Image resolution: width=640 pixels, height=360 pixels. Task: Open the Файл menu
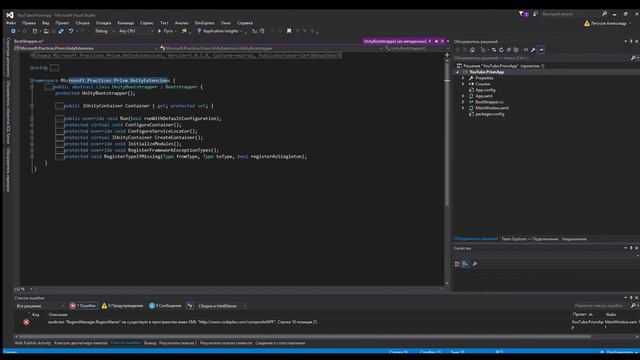pos(11,23)
